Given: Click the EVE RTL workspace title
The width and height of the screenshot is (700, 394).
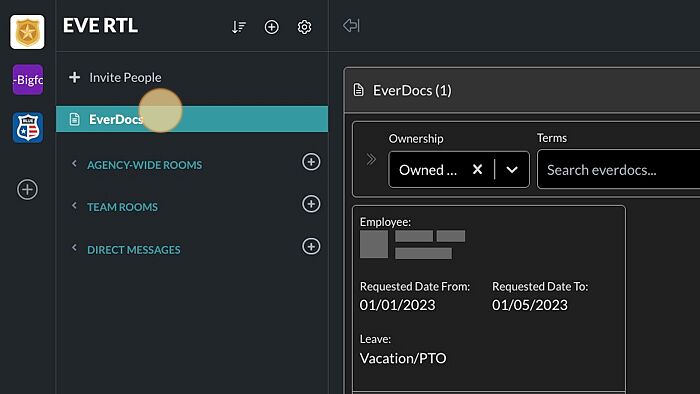Looking at the screenshot, I should 100,25.
